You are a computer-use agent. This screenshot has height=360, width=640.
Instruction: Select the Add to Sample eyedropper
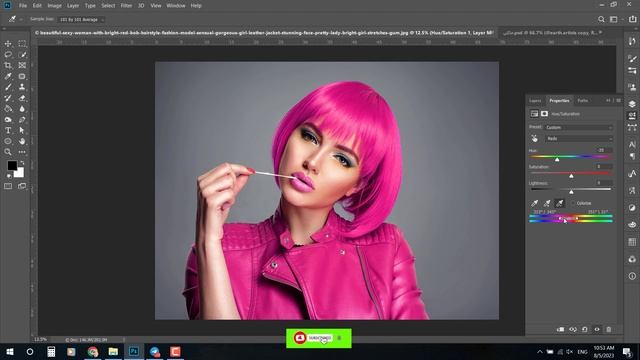pos(547,203)
